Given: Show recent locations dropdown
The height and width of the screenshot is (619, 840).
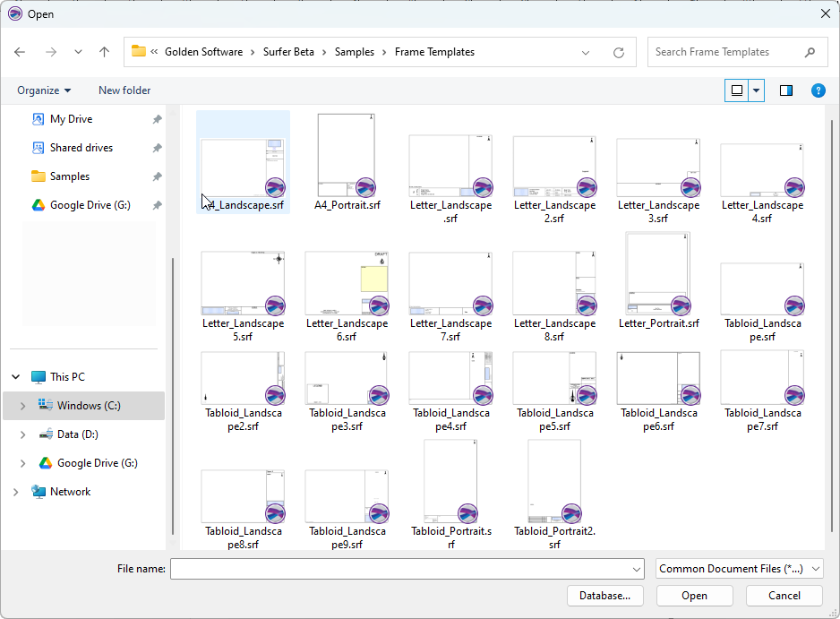Looking at the screenshot, I should 78,52.
